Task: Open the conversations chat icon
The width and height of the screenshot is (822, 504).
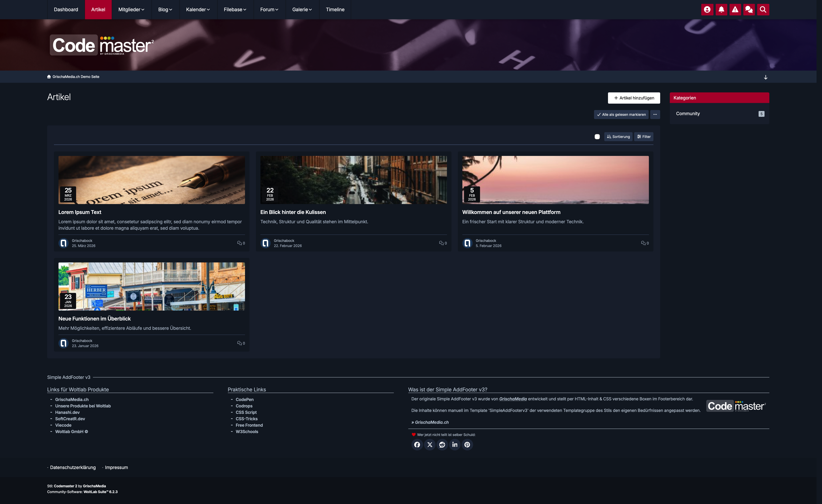Action: point(749,10)
